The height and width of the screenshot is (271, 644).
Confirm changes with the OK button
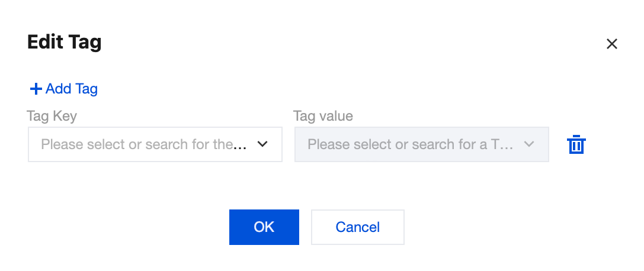(264, 227)
